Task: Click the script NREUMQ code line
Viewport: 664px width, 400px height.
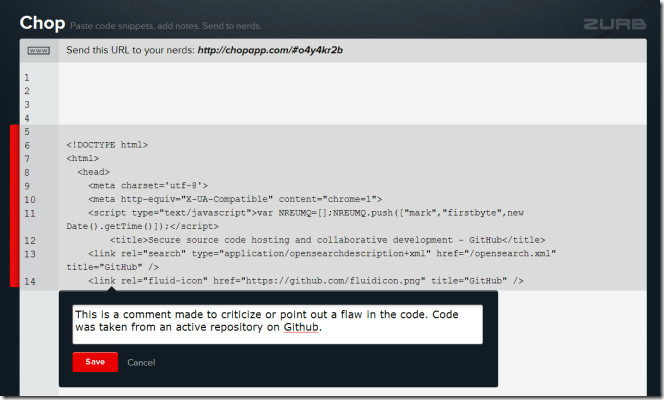Action: (306, 212)
